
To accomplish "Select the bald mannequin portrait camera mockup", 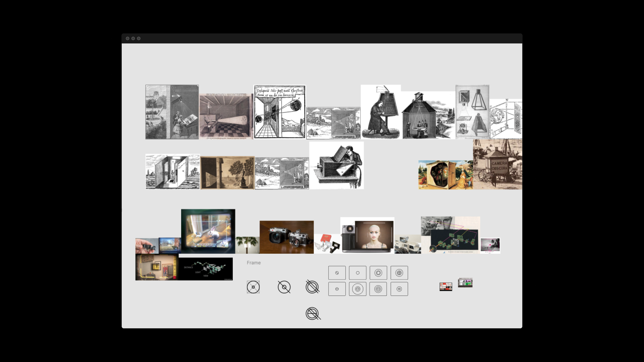I will (367, 235).
